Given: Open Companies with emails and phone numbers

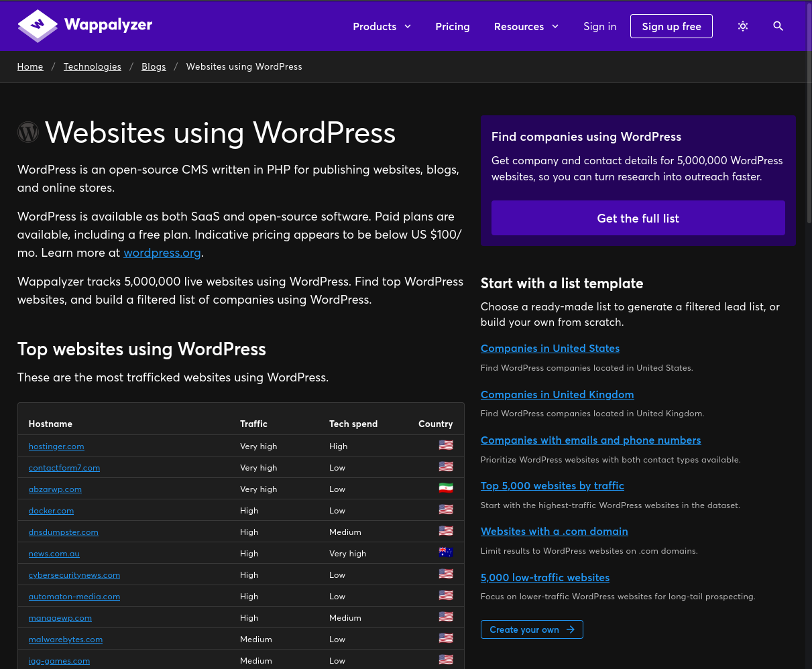Looking at the screenshot, I should click(x=591, y=440).
